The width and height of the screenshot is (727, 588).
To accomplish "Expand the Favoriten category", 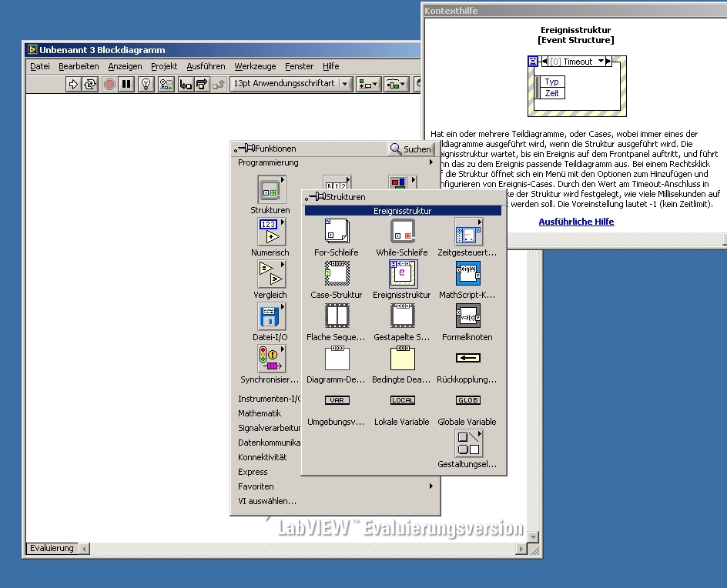I will pyautogui.click(x=335, y=486).
